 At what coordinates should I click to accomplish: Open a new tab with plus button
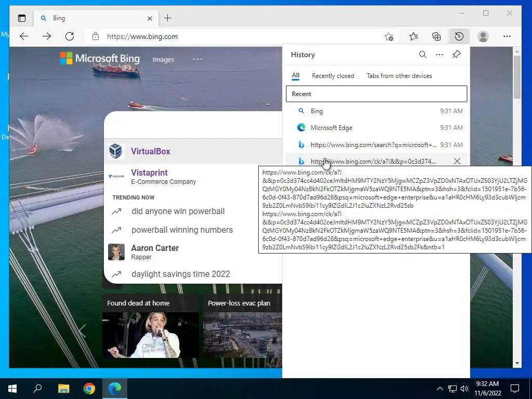168,18
